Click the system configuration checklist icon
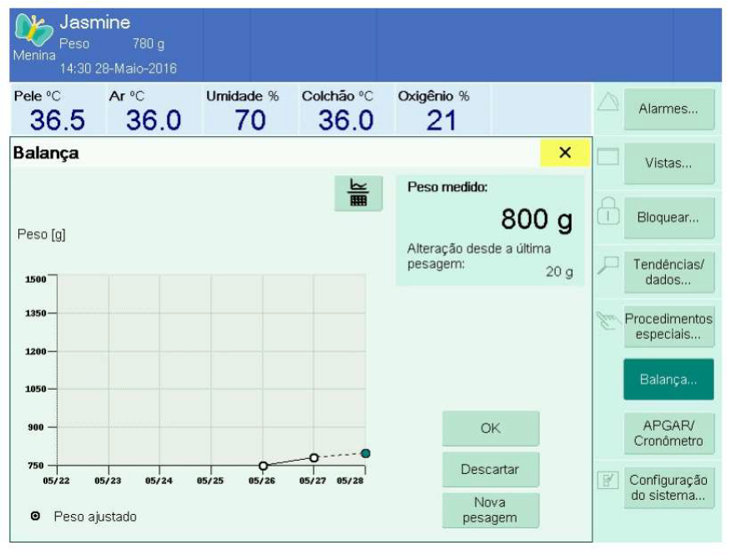 click(x=607, y=480)
